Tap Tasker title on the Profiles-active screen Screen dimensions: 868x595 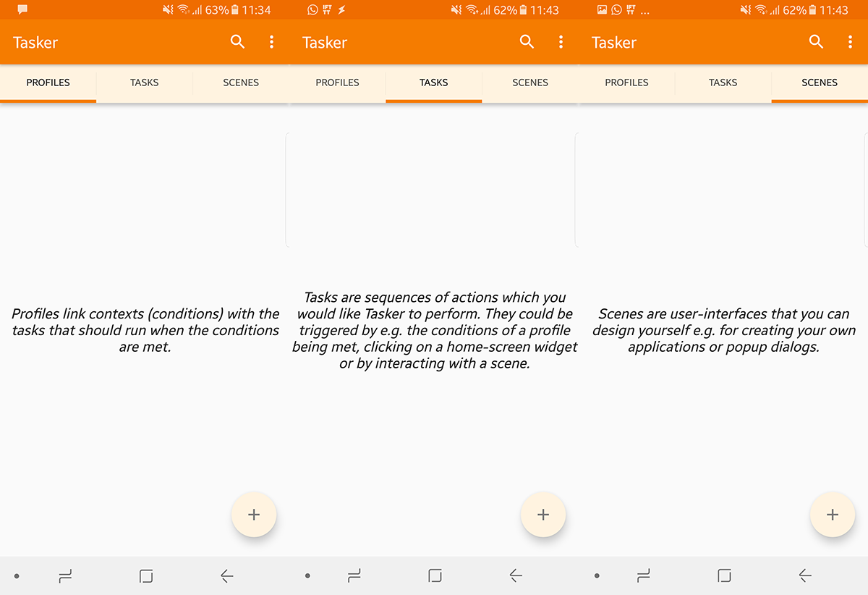coord(35,43)
